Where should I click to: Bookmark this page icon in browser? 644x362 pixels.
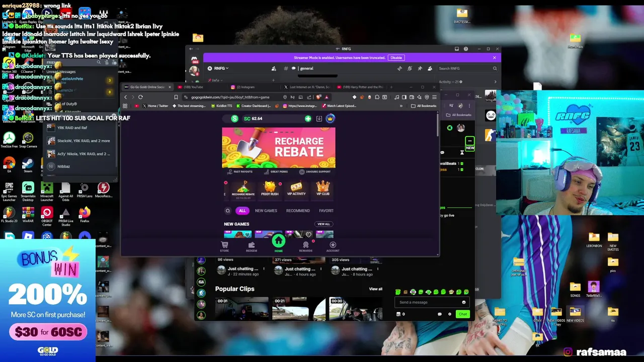176,97
